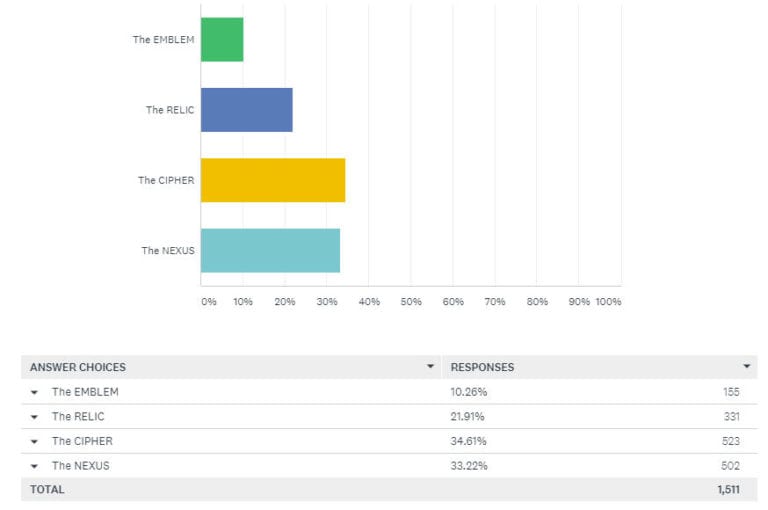Viewport: 768px width, 510px height.
Task: Expand The NEXUS row arrow in table
Action: pyautogui.click(x=35, y=466)
